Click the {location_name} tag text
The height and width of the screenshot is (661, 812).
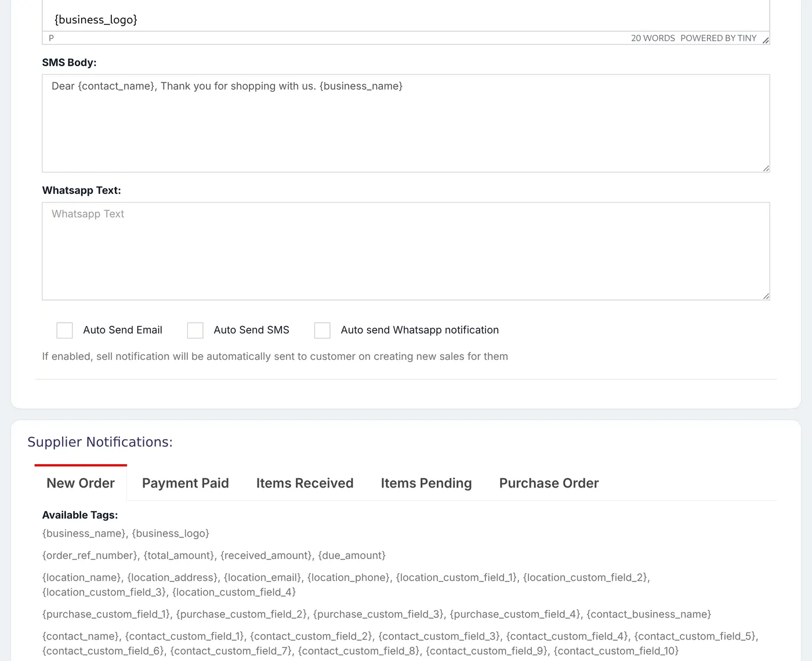click(82, 577)
